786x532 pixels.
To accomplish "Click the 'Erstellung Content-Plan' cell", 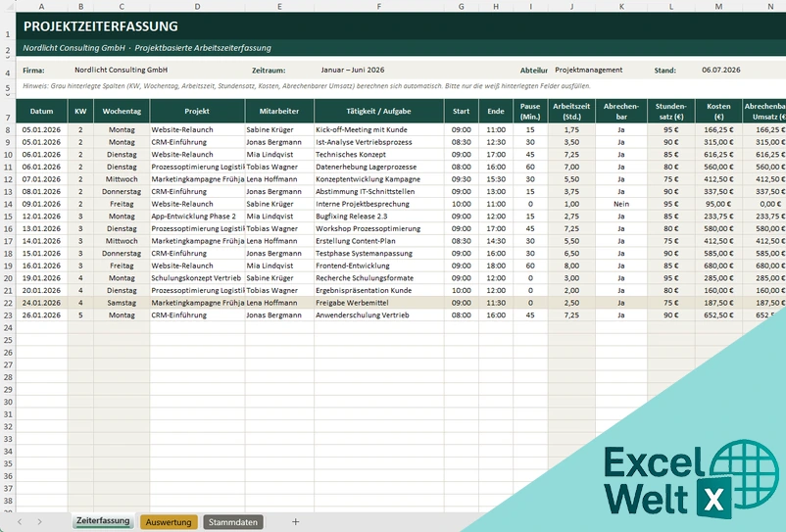I will coord(379,241).
